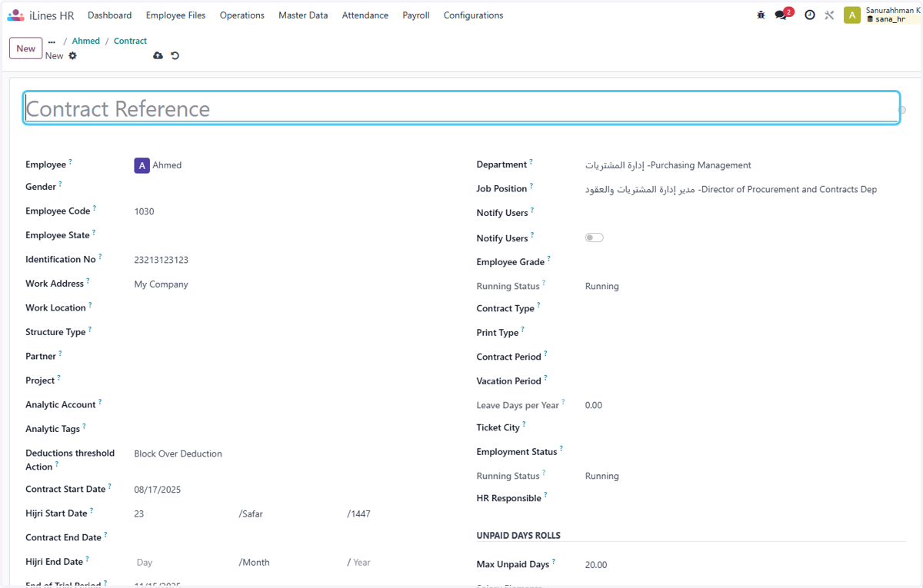Click Hijri End Date Day field
The image size is (923, 588).
185,563
